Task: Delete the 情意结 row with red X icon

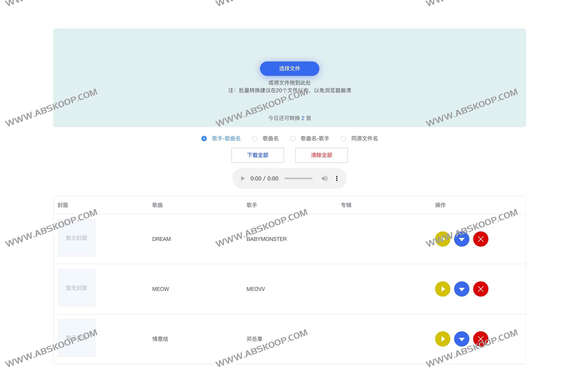Action: (481, 339)
